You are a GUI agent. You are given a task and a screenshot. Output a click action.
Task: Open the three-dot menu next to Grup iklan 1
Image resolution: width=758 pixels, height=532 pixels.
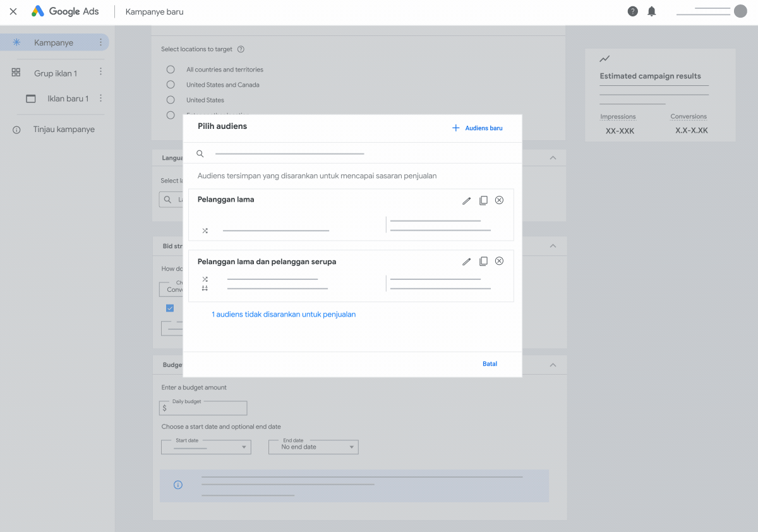coord(100,72)
